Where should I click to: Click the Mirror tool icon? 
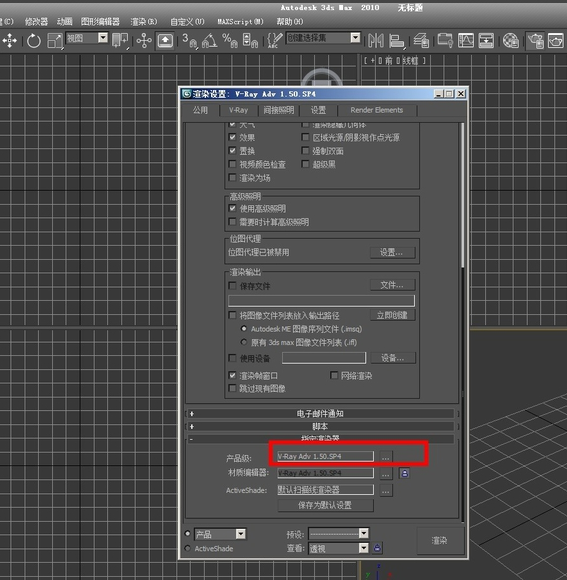click(x=375, y=41)
